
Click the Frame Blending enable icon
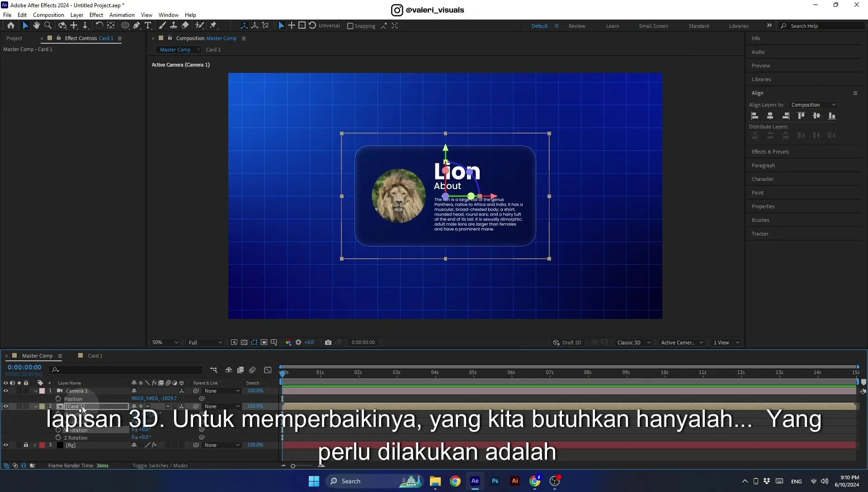(x=241, y=370)
